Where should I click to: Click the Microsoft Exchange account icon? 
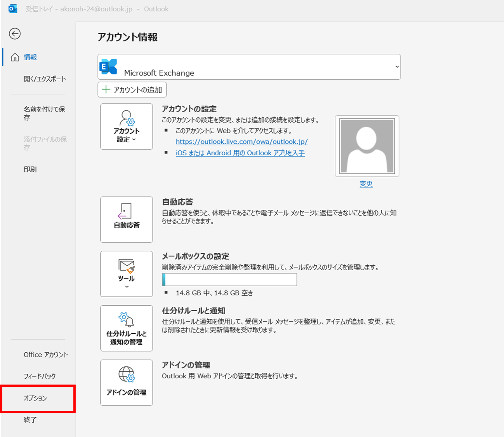(x=108, y=67)
